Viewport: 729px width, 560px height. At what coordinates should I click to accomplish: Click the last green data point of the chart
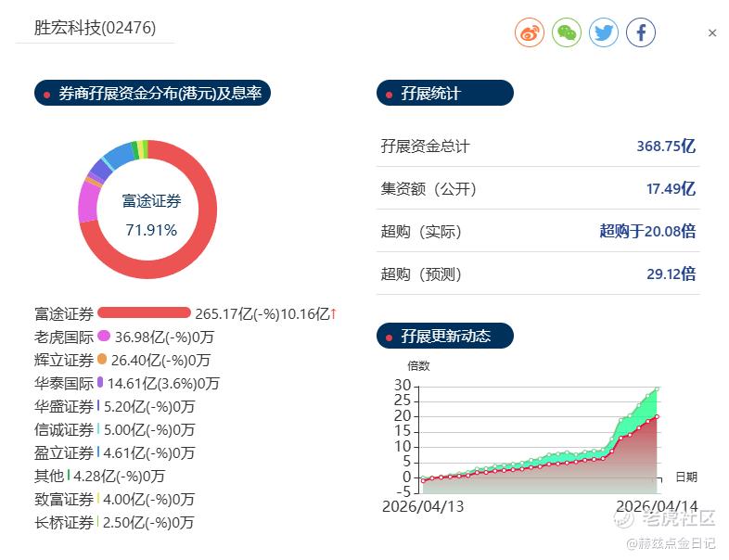click(657, 388)
